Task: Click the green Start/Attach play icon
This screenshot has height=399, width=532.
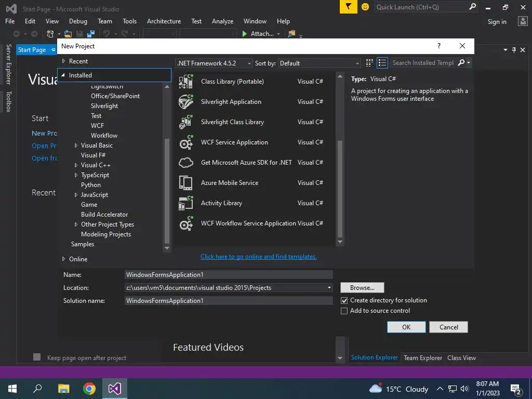Action: [x=244, y=34]
